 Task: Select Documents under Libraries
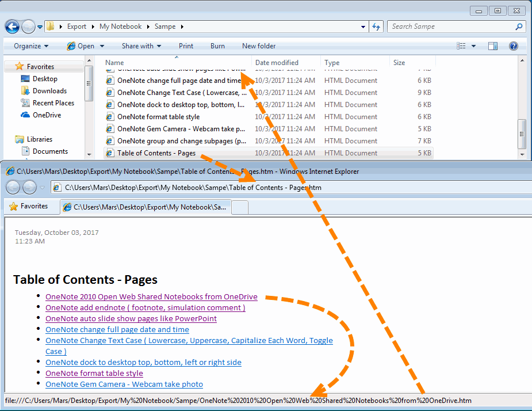[x=50, y=151]
